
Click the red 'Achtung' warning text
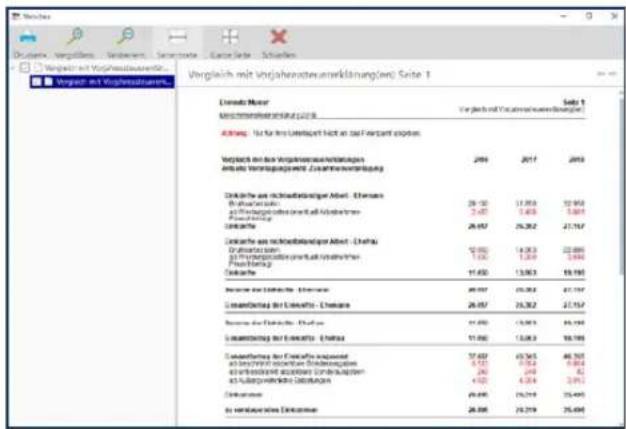(234, 133)
